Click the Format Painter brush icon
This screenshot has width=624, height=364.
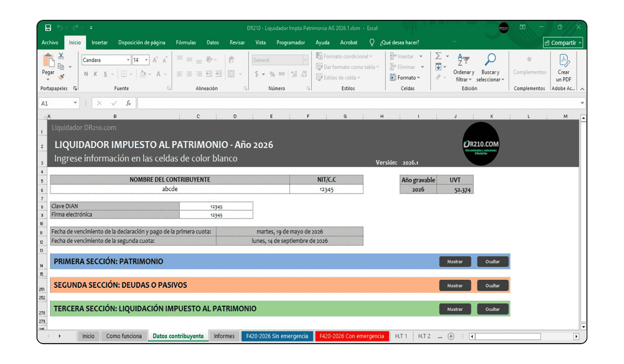click(61, 77)
